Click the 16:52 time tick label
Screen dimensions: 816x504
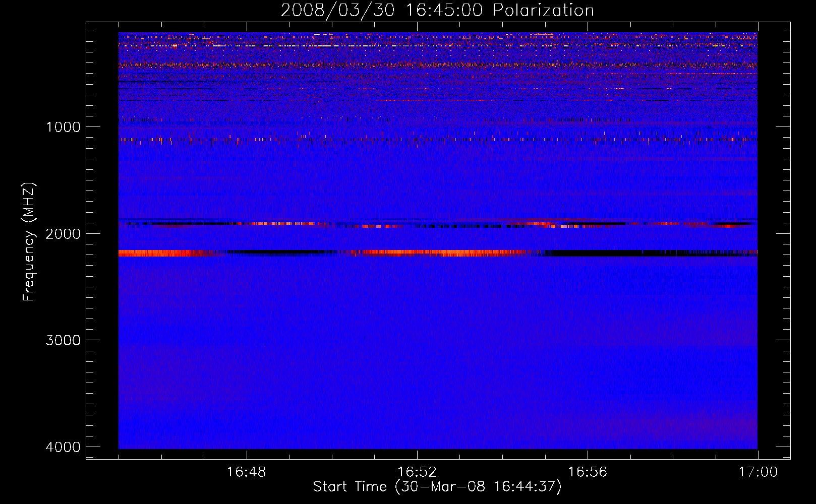(417, 472)
